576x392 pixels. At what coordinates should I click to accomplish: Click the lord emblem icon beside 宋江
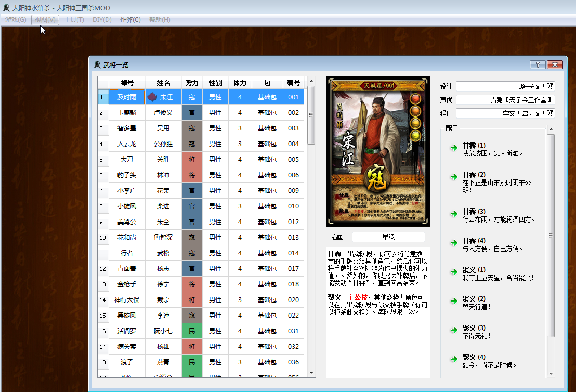click(x=152, y=97)
